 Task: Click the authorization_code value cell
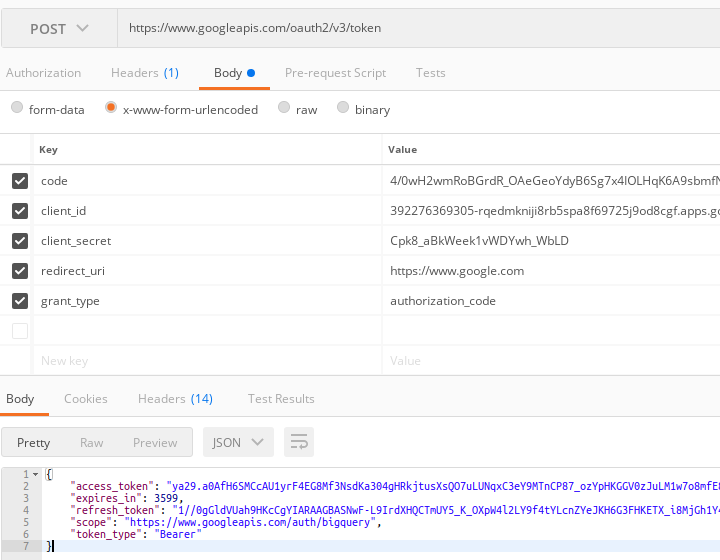551,301
